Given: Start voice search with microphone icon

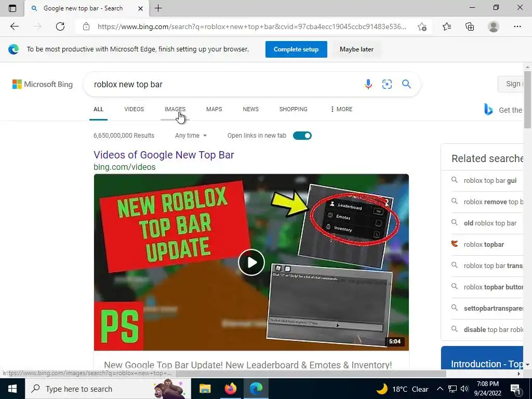Looking at the screenshot, I should coord(368,84).
